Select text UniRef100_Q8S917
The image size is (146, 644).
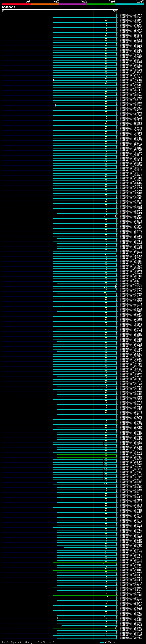(131, 37)
